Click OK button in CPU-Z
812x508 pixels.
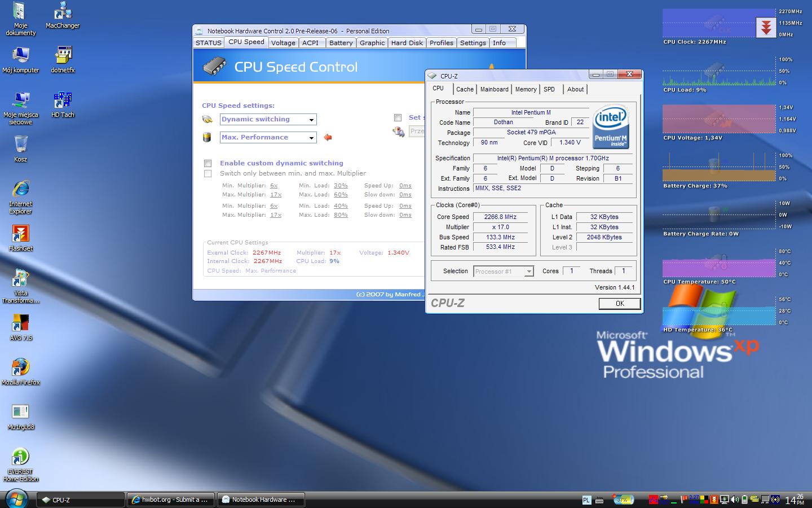point(620,304)
